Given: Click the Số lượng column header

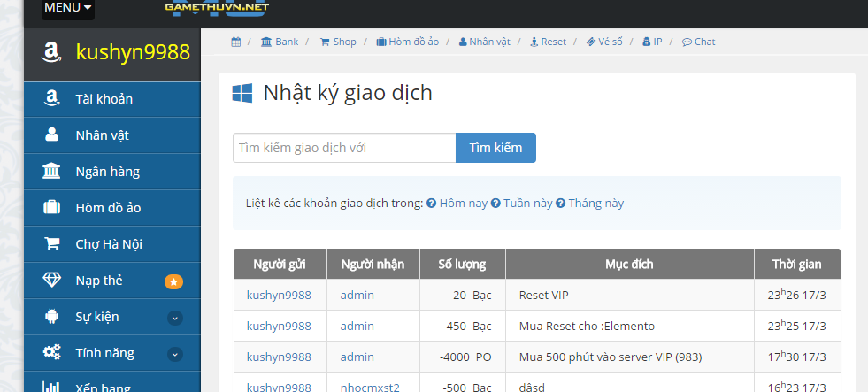Looking at the screenshot, I should point(462,264).
